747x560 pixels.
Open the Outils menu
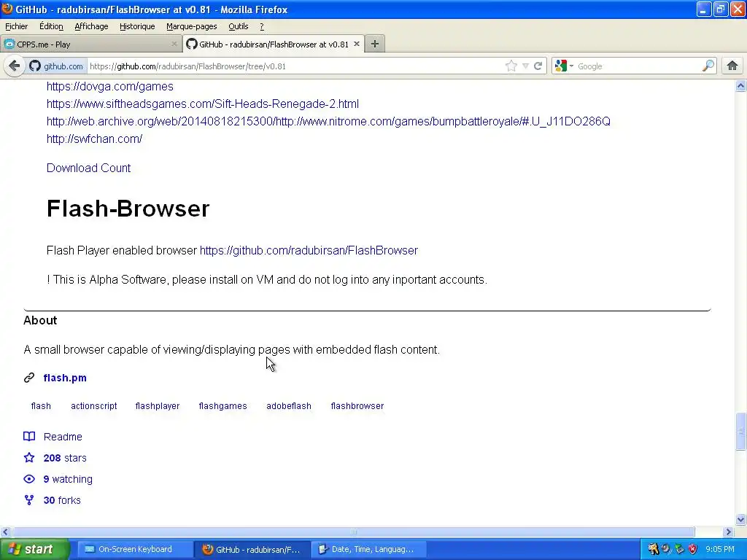pos(239,26)
